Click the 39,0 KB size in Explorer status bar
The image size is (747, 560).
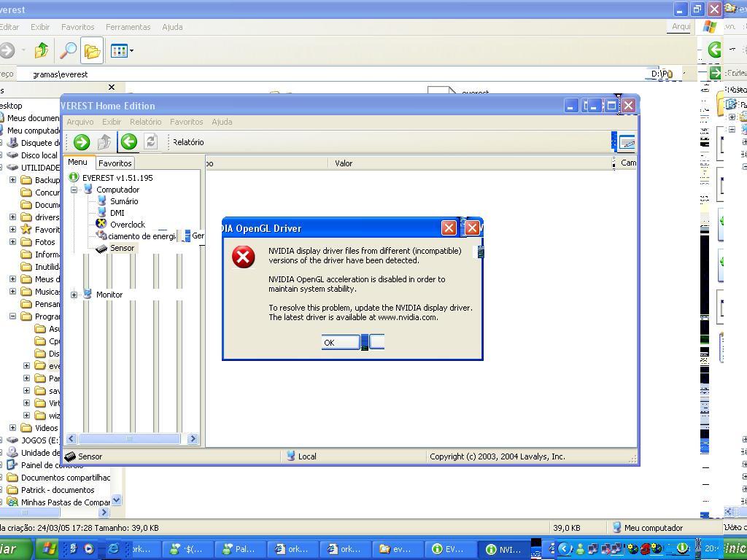(x=566, y=528)
